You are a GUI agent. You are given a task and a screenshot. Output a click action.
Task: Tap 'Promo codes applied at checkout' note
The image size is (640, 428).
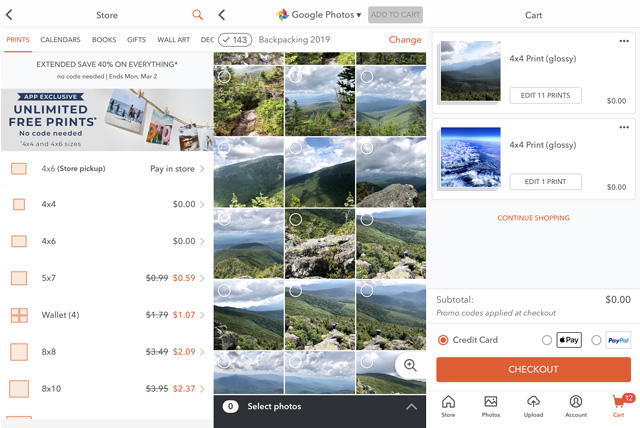pos(496,313)
